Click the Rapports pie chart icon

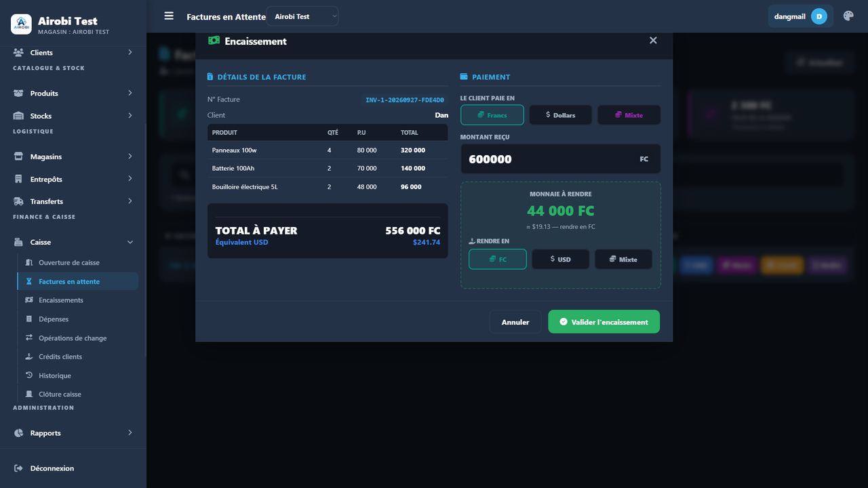click(19, 433)
